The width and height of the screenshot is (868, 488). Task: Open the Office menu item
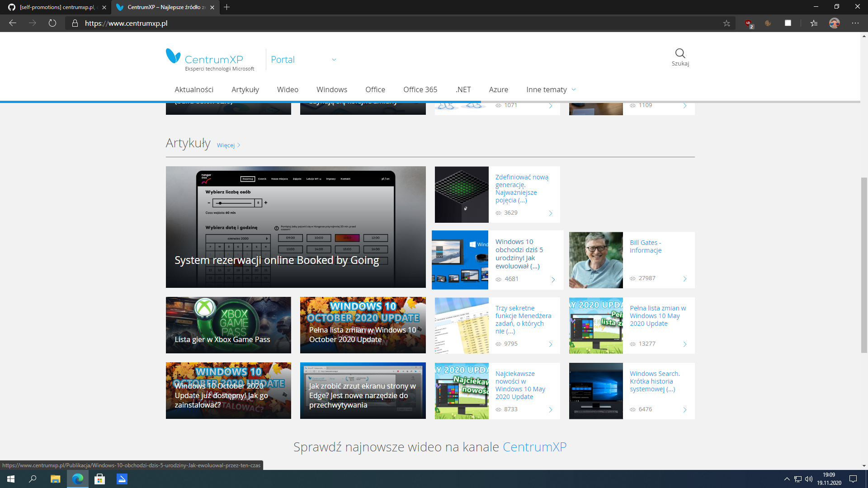375,89
